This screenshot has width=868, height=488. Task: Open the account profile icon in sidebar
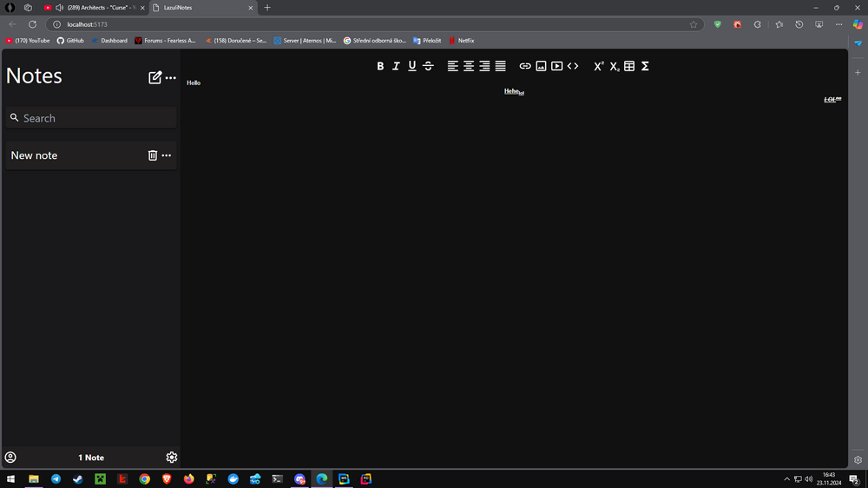coord(10,457)
